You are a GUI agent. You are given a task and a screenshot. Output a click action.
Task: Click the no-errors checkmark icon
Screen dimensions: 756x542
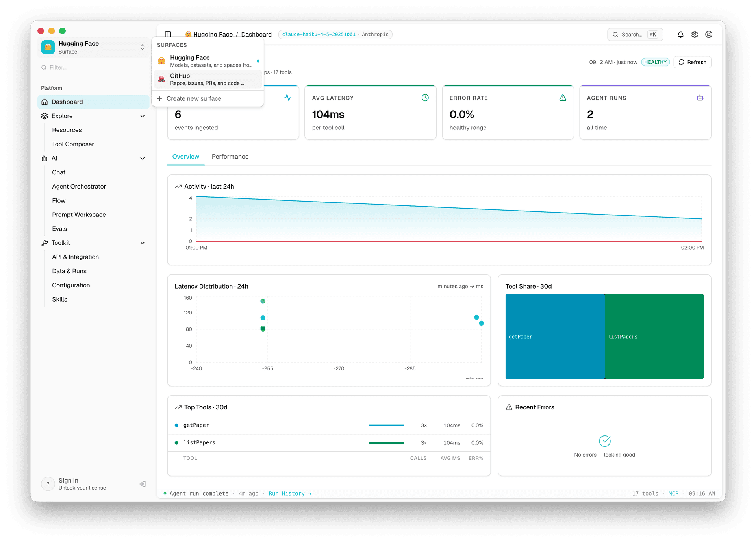605,441
